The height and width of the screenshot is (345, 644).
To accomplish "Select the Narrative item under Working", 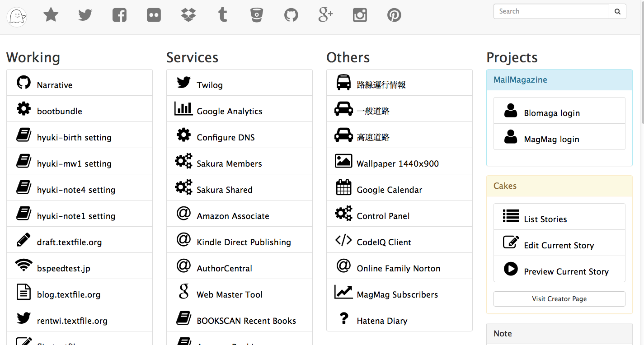I will click(55, 85).
